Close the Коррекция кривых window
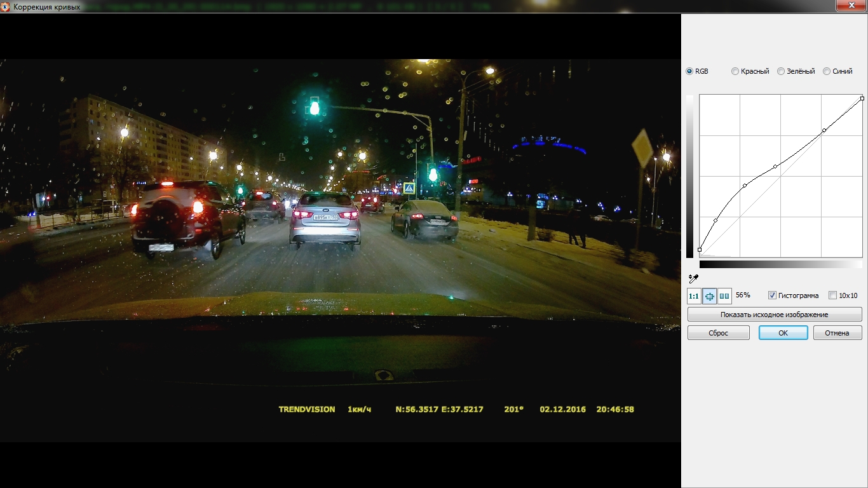This screenshot has width=868, height=488. coord(853,6)
